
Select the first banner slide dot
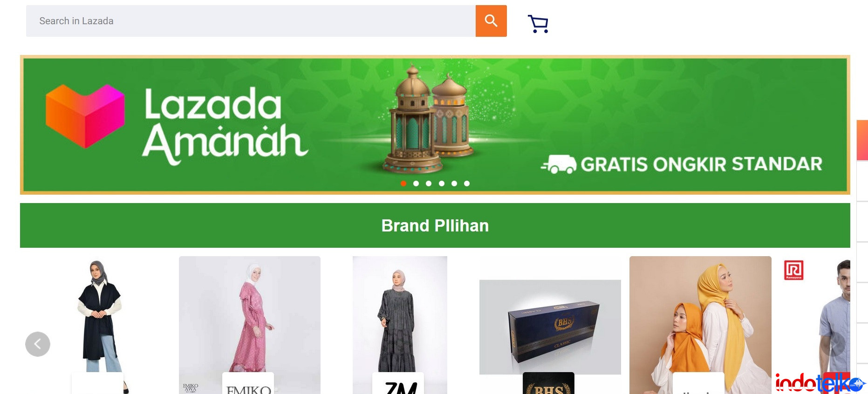[x=403, y=183]
